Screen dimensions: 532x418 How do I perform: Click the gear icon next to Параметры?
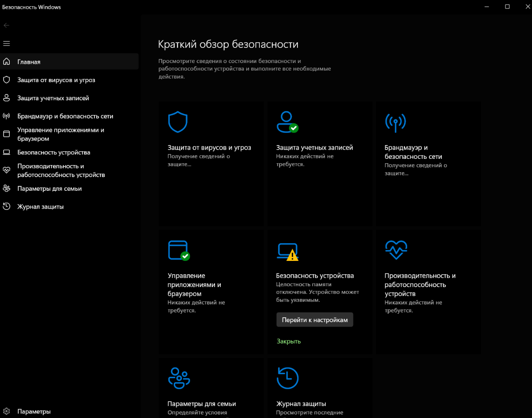coord(6,411)
